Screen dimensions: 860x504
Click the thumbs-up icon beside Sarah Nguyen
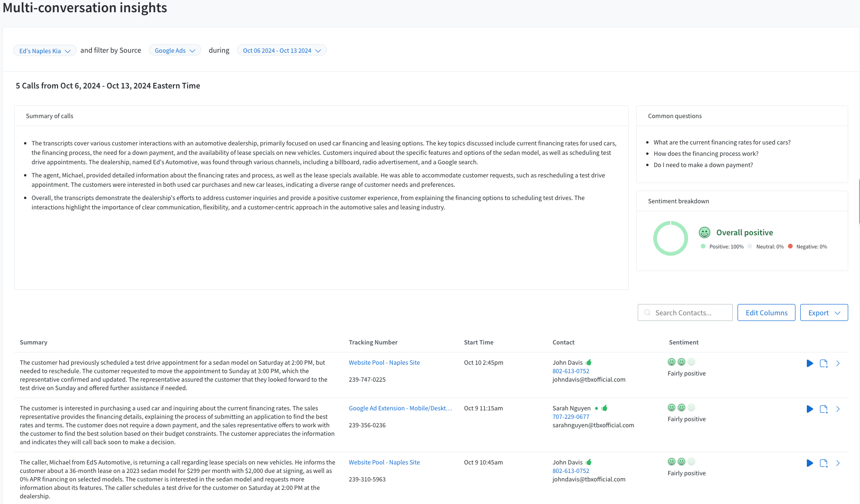coord(605,408)
